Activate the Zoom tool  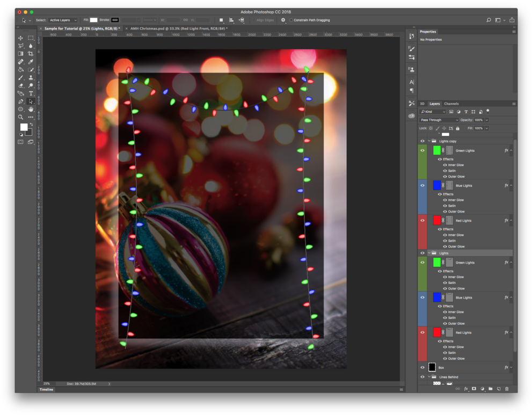pos(20,116)
